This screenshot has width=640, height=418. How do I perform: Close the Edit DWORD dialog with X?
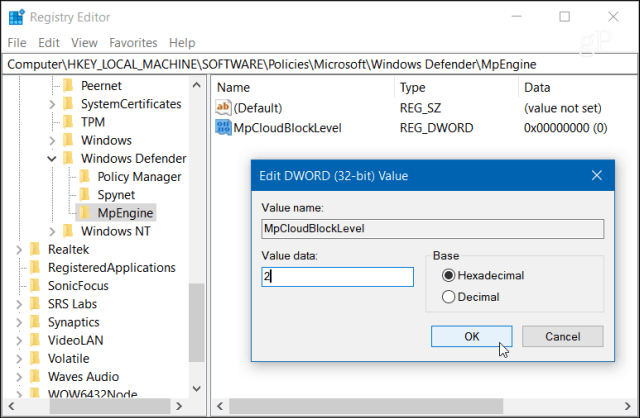point(597,176)
